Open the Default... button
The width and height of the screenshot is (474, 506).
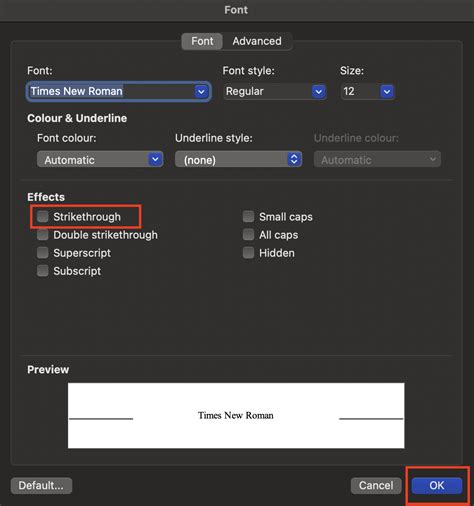coord(41,485)
